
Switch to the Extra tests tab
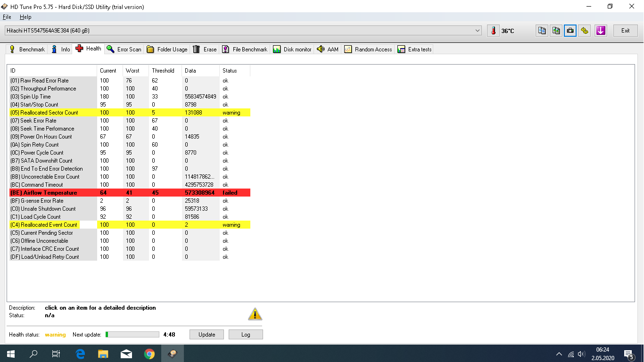pos(414,49)
